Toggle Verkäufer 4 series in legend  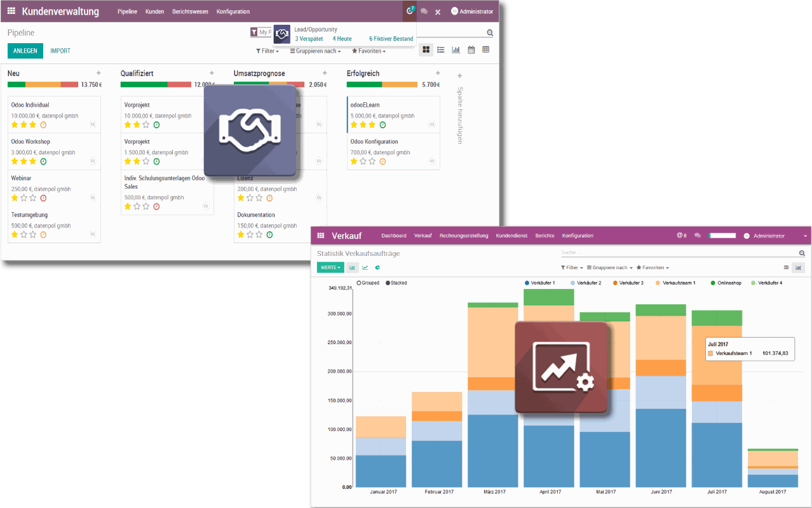(x=766, y=283)
